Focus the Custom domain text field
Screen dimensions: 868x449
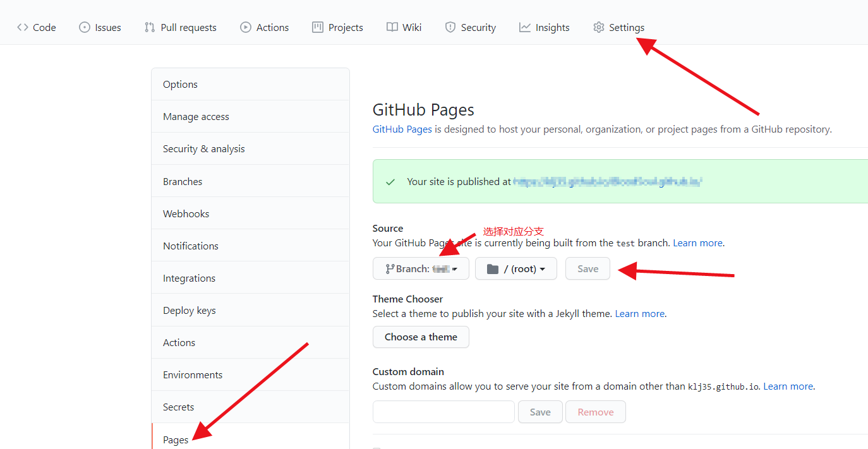point(443,412)
